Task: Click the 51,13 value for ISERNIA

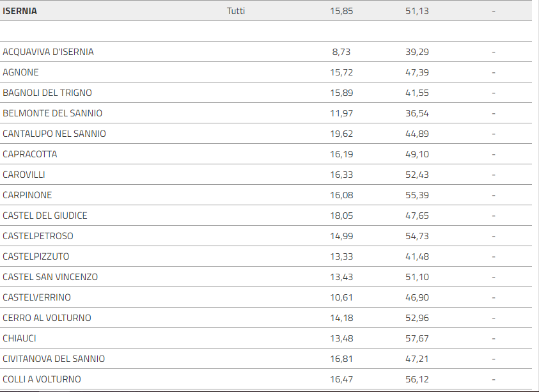Action: click(x=417, y=11)
